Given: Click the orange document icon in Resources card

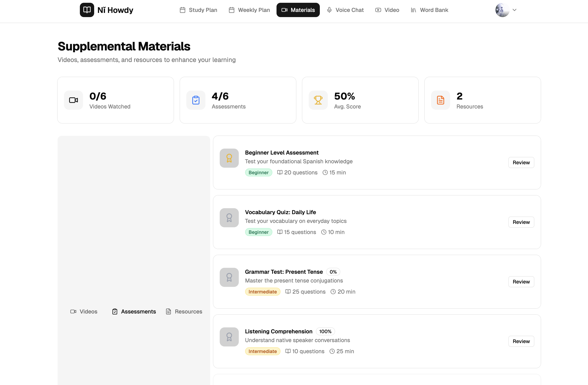Looking at the screenshot, I should point(440,100).
